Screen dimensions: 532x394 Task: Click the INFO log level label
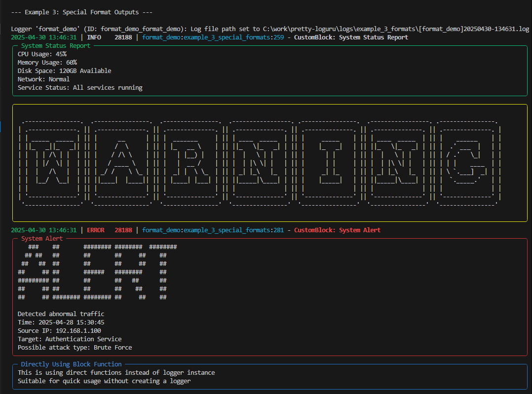coord(94,37)
